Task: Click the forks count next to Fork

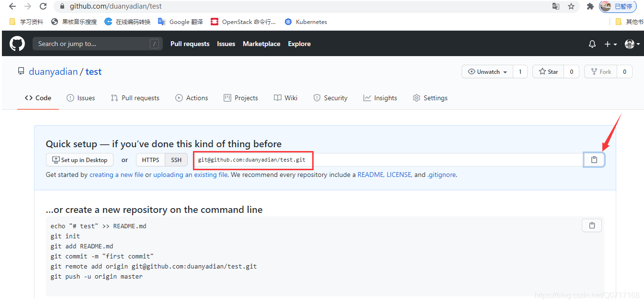Action: [x=624, y=71]
